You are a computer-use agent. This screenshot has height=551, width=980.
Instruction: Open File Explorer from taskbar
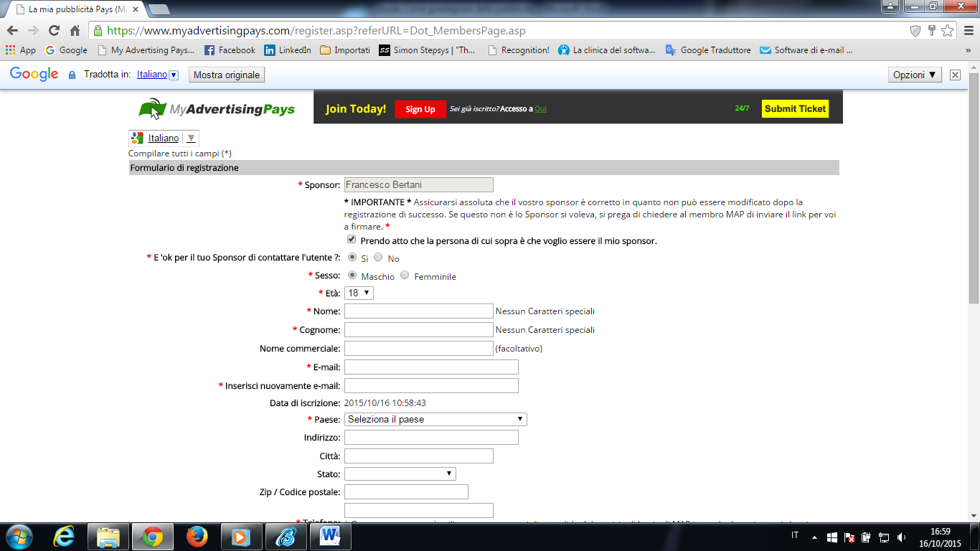coord(108,537)
